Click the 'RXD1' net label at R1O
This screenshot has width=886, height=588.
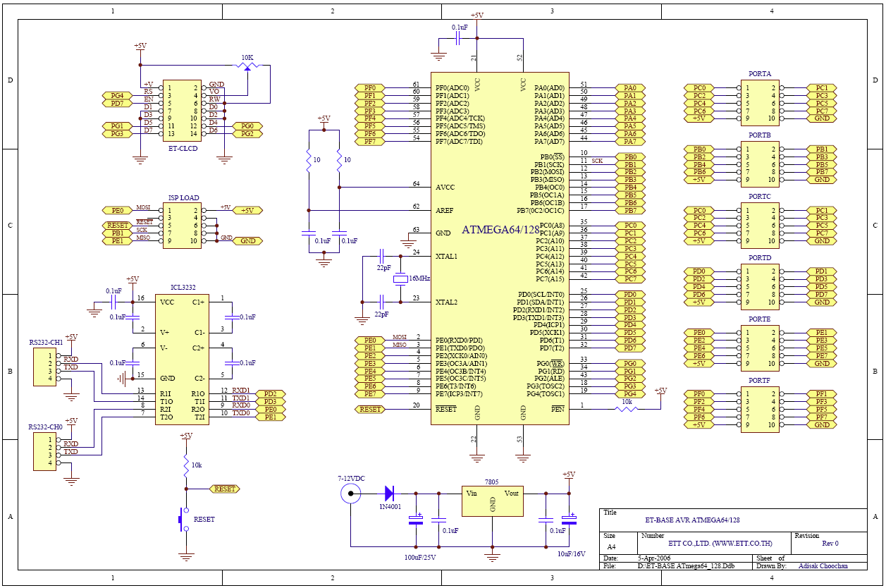(x=241, y=391)
